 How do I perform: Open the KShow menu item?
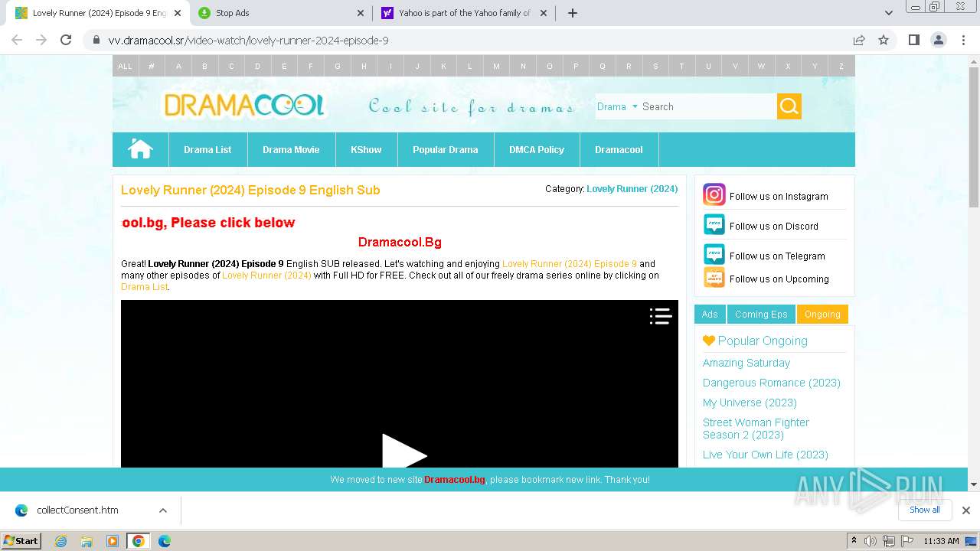click(366, 149)
